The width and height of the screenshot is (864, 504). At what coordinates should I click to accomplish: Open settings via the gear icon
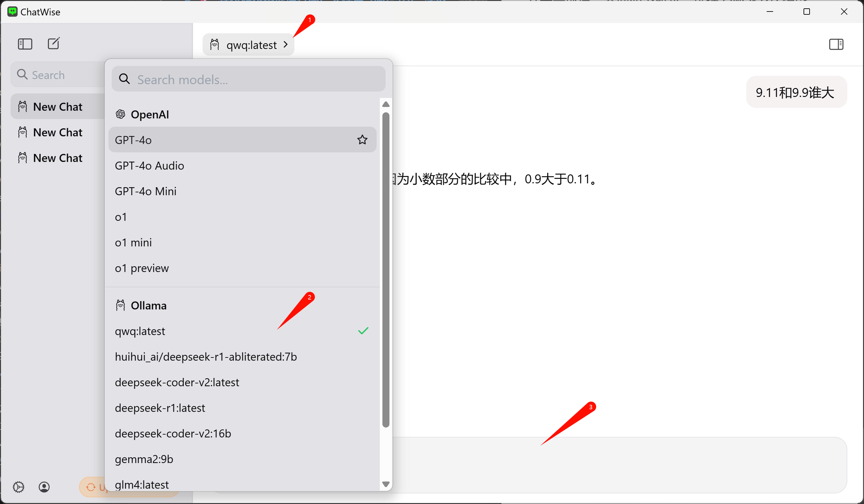coord(19,487)
